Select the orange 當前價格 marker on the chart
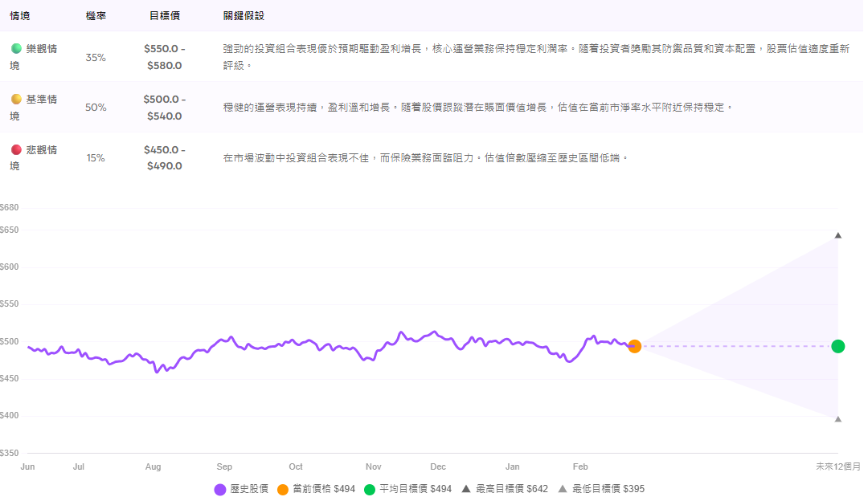Screen dimensions: 868x497 tap(635, 347)
